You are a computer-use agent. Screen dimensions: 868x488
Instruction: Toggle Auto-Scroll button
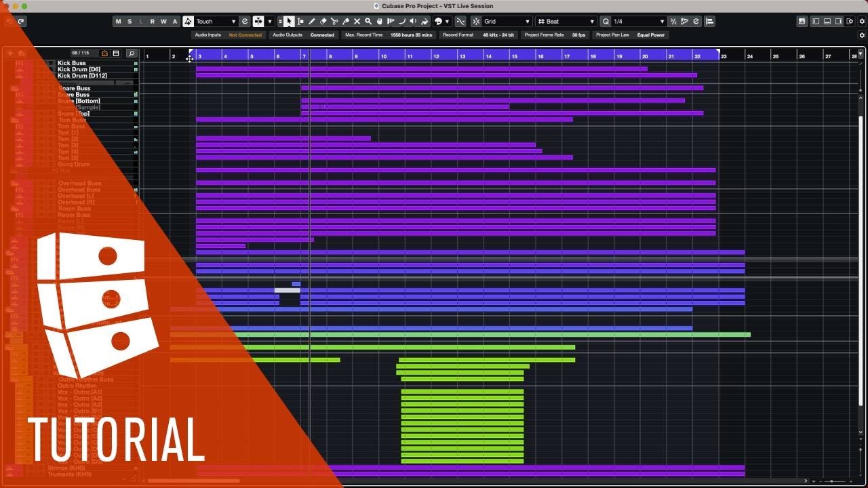coord(258,22)
